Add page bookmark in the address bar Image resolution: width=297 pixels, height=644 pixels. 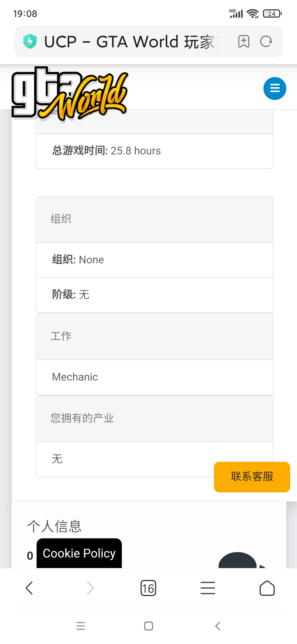point(244,42)
